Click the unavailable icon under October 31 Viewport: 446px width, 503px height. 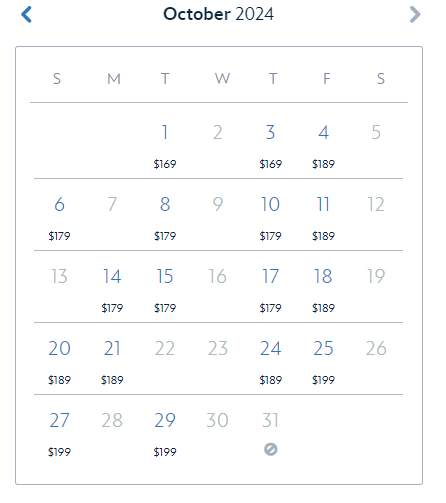271,449
